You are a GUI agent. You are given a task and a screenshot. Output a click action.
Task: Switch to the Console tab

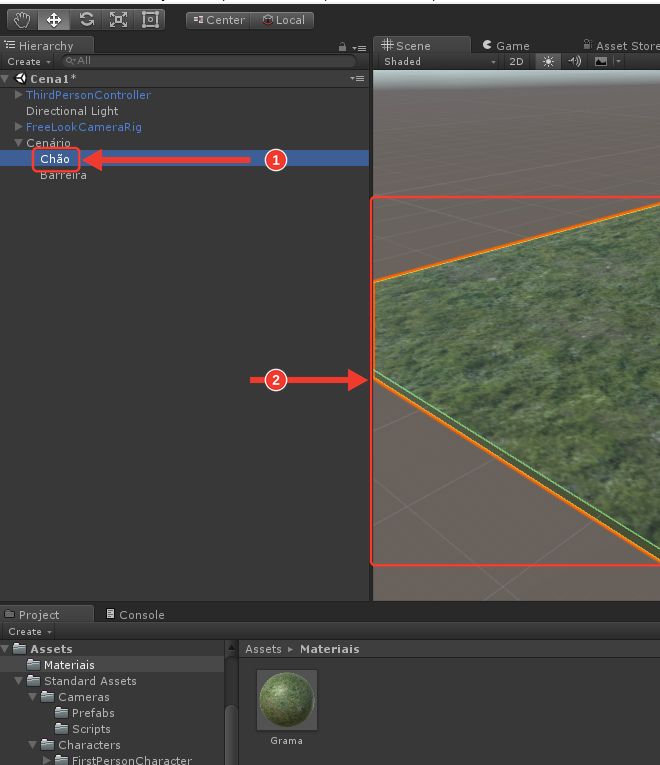(136, 614)
